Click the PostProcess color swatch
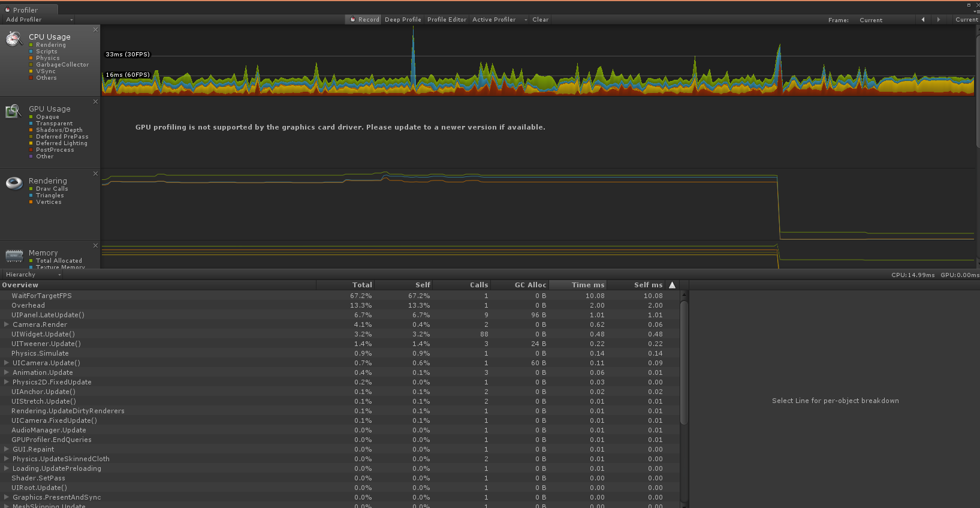This screenshot has height=508, width=980. [x=31, y=150]
